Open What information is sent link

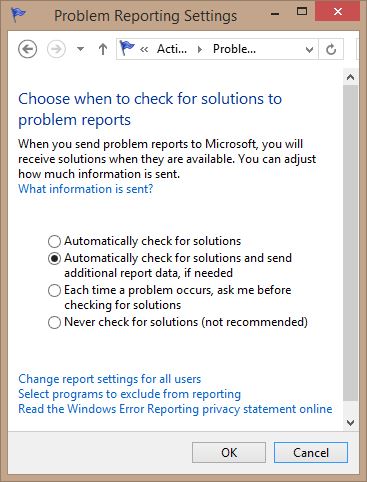coord(86,189)
